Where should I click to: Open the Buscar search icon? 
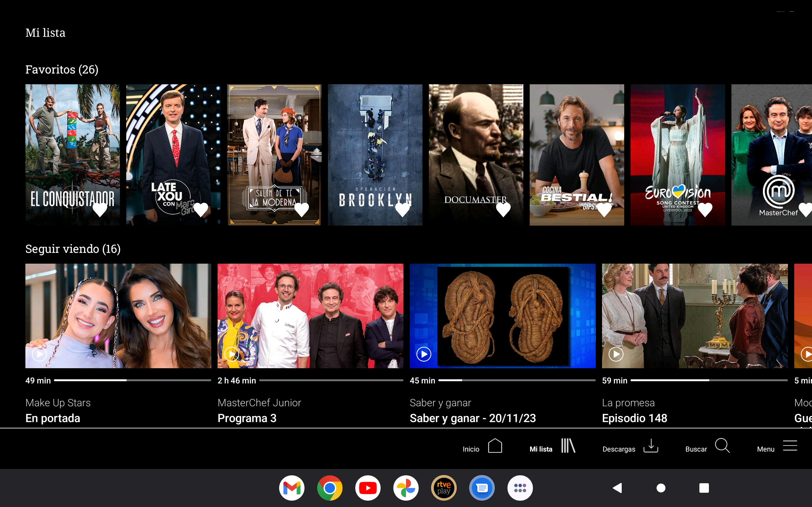click(722, 446)
